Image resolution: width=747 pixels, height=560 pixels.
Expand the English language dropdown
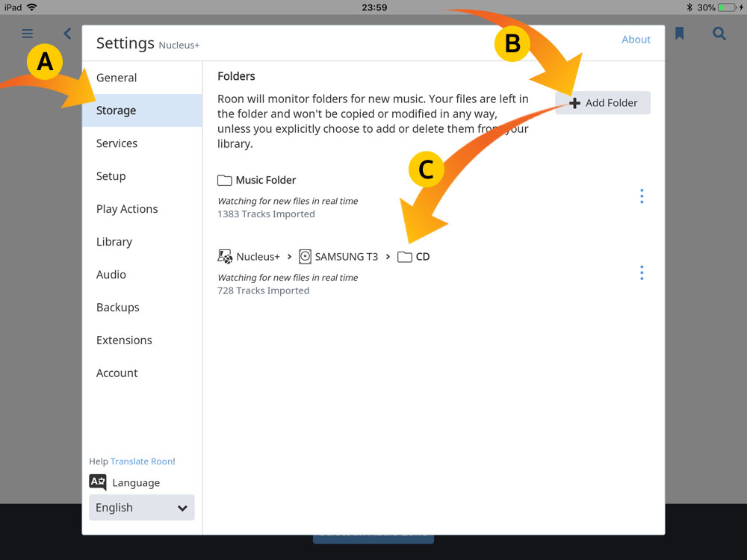click(142, 508)
